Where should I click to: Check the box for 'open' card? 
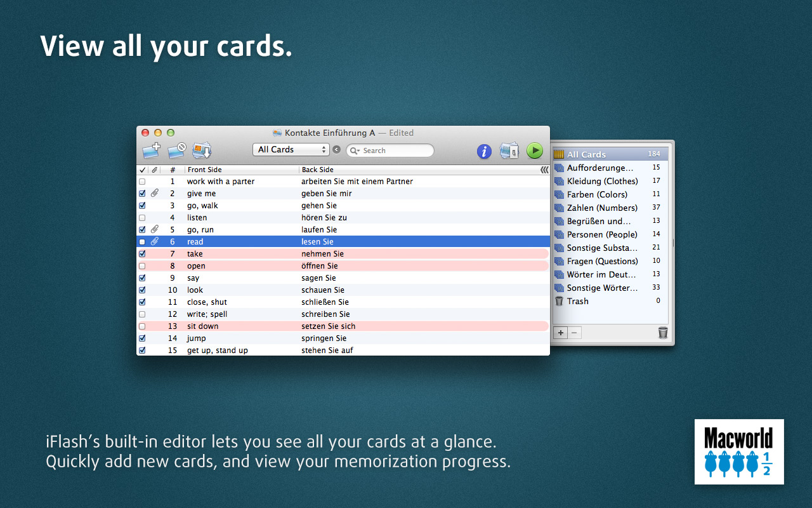[x=142, y=266]
